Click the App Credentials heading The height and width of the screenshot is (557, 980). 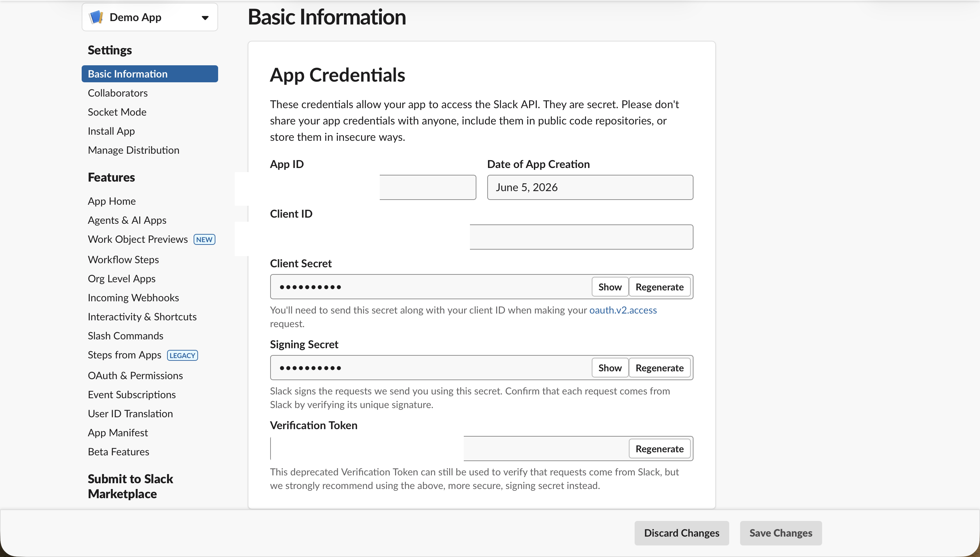(337, 75)
